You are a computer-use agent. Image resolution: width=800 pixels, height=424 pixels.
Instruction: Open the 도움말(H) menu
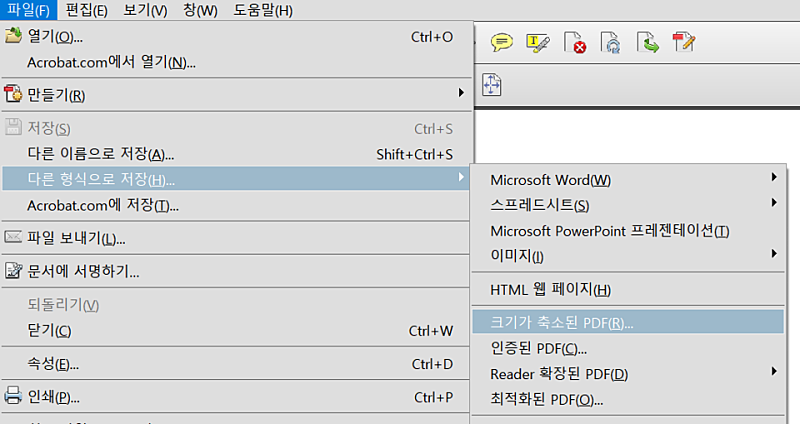coord(263,10)
